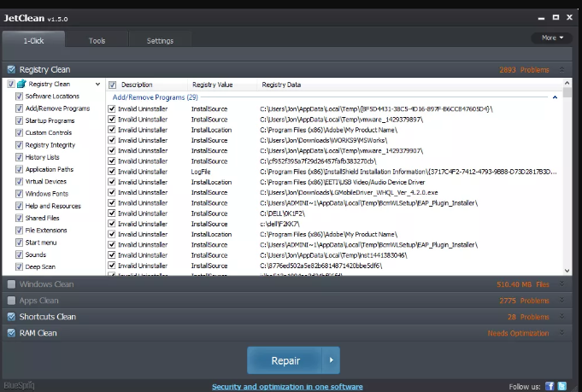The width and height of the screenshot is (582, 392).
Task: Toggle the Shared Files checkbox
Action: [x=19, y=218]
